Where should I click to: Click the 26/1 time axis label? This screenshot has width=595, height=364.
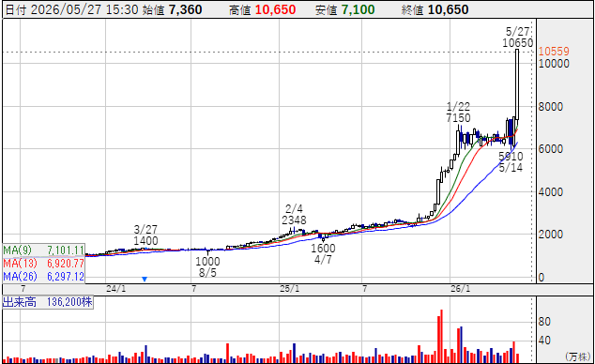(460, 289)
